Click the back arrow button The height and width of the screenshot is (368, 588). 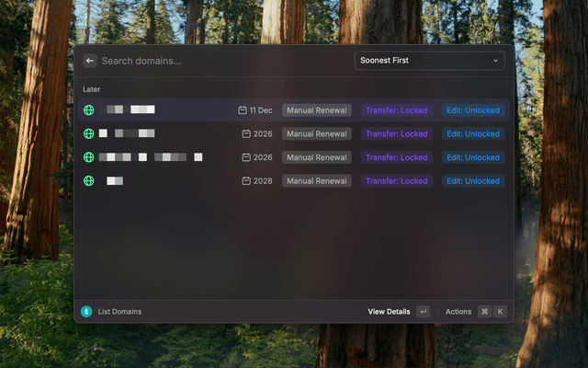pos(89,61)
